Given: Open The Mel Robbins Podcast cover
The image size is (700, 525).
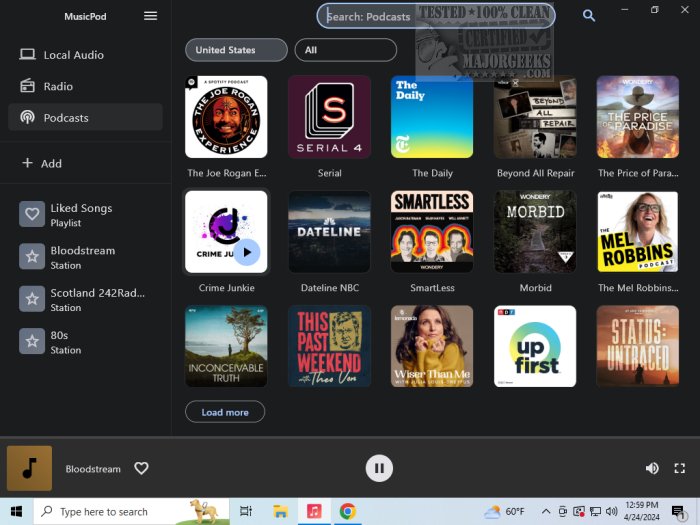Looking at the screenshot, I should [x=638, y=232].
